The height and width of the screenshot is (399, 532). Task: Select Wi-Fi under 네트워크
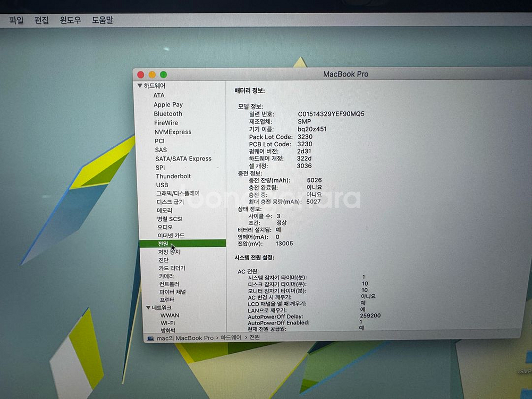[167, 323]
